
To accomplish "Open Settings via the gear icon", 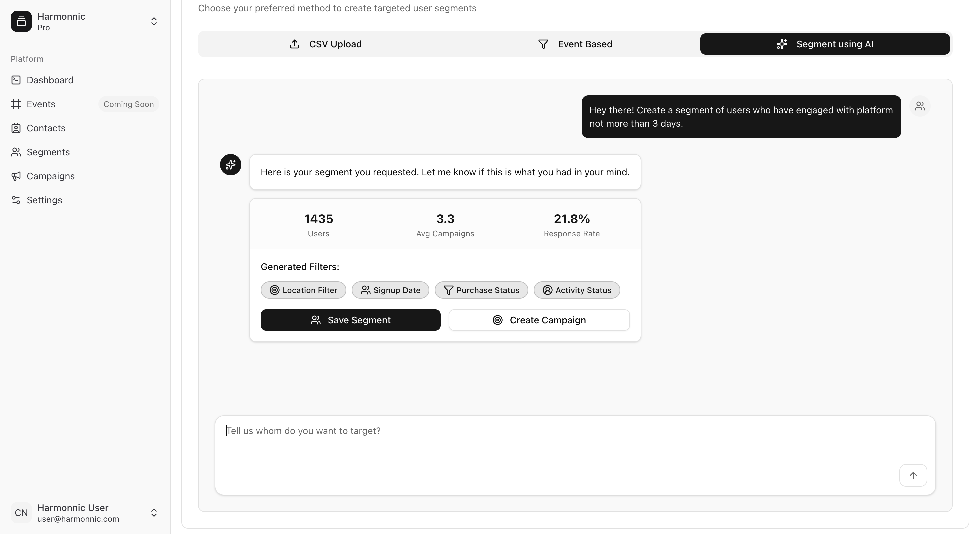I will pos(16,200).
